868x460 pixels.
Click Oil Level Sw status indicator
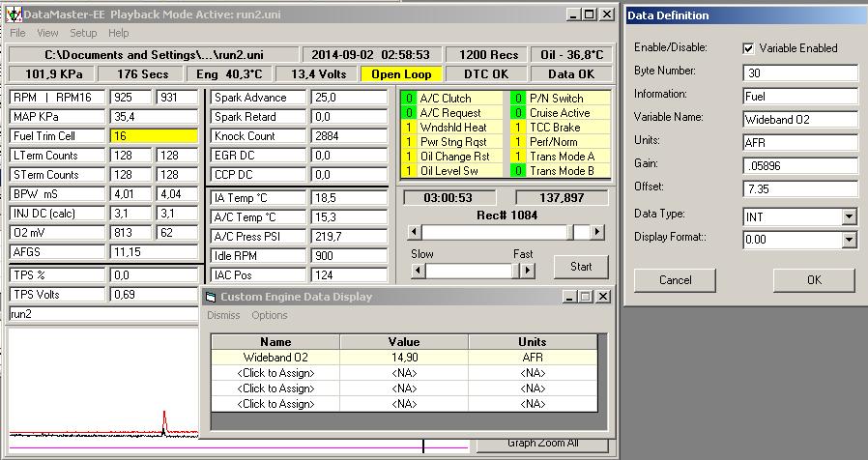409,170
